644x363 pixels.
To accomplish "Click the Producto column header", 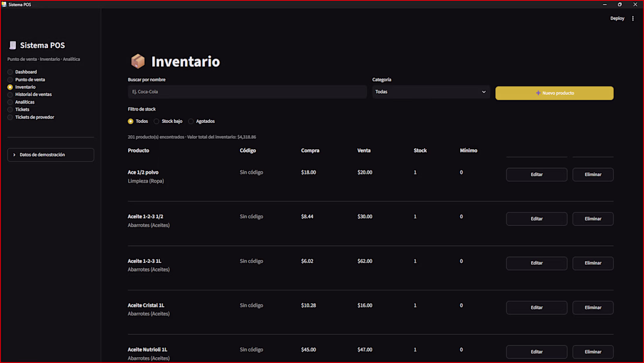I will coord(138,150).
